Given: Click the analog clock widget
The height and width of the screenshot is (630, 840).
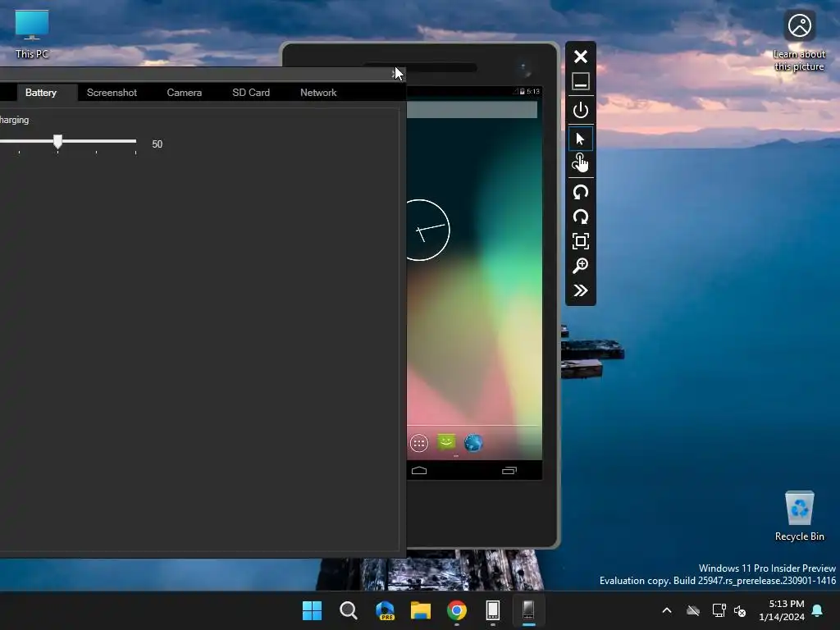Looking at the screenshot, I should coord(427,231).
